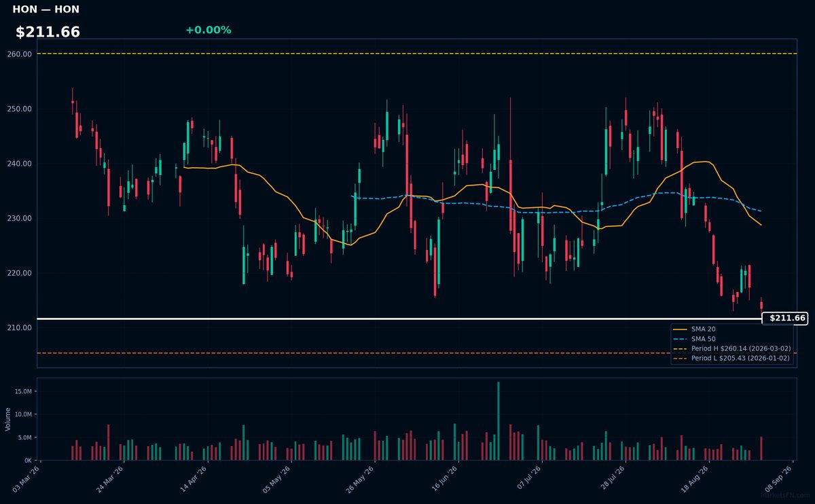The width and height of the screenshot is (815, 504).
Task: Click the Volume axis title
Action: tap(7, 419)
